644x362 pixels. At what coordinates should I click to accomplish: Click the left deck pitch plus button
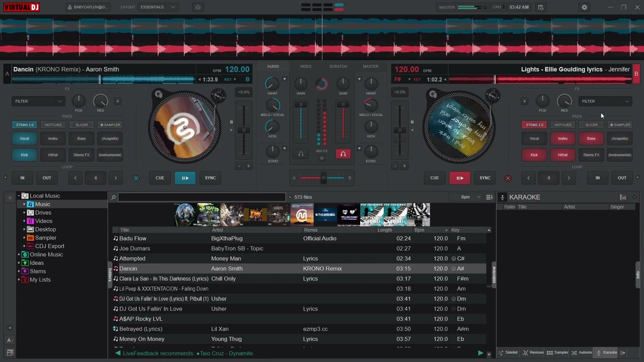[248, 166]
